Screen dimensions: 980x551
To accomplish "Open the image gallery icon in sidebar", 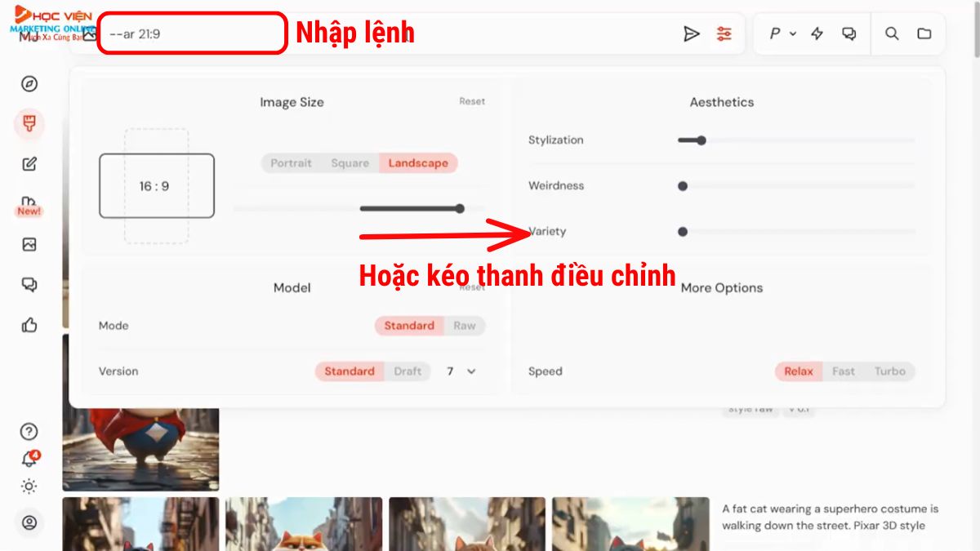I will pyautogui.click(x=29, y=244).
